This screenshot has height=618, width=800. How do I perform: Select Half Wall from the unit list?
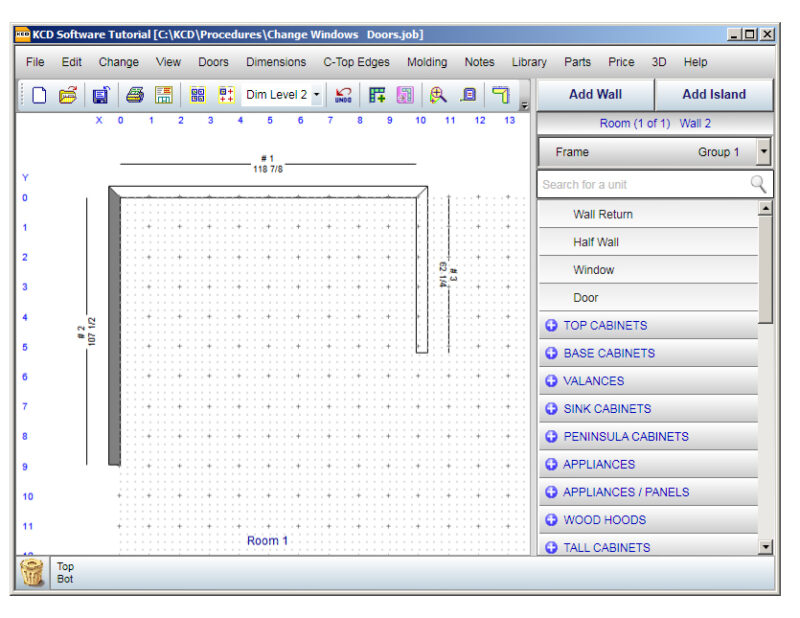648,242
